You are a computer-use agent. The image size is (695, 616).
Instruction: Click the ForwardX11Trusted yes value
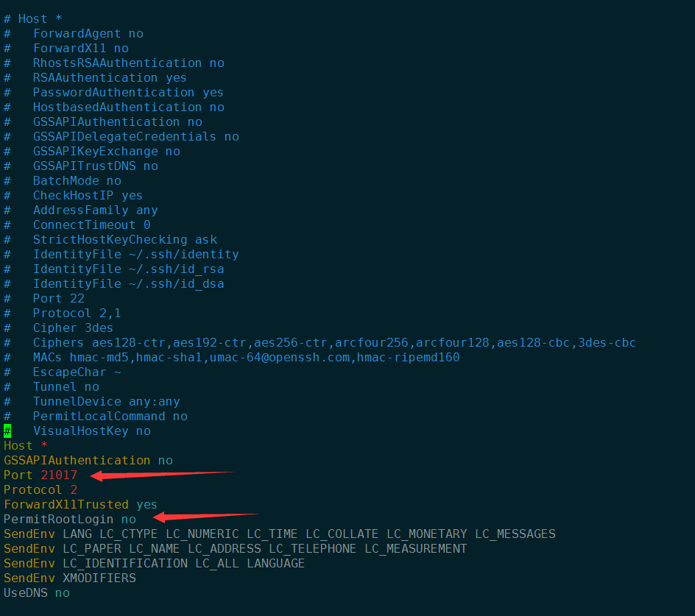click(x=147, y=505)
